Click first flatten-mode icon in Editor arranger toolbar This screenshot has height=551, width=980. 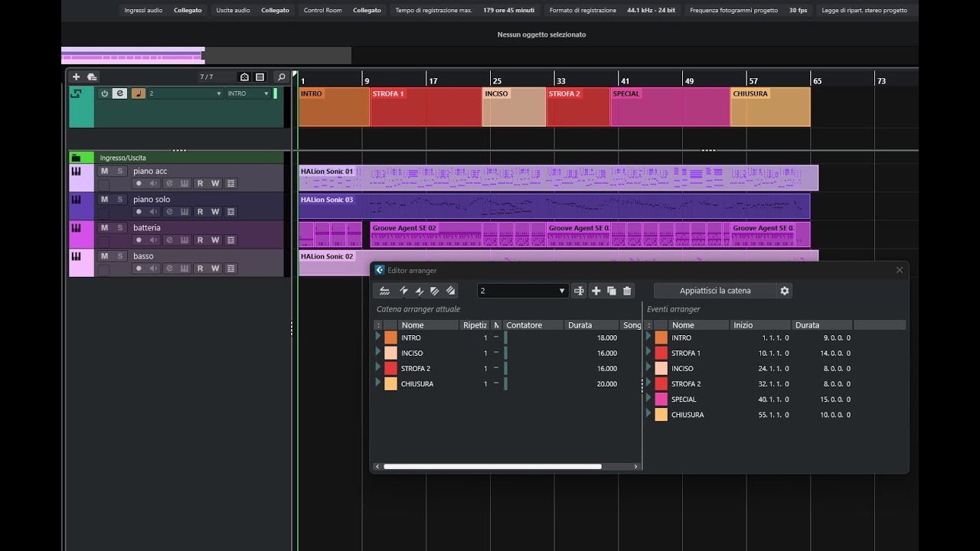(x=384, y=291)
